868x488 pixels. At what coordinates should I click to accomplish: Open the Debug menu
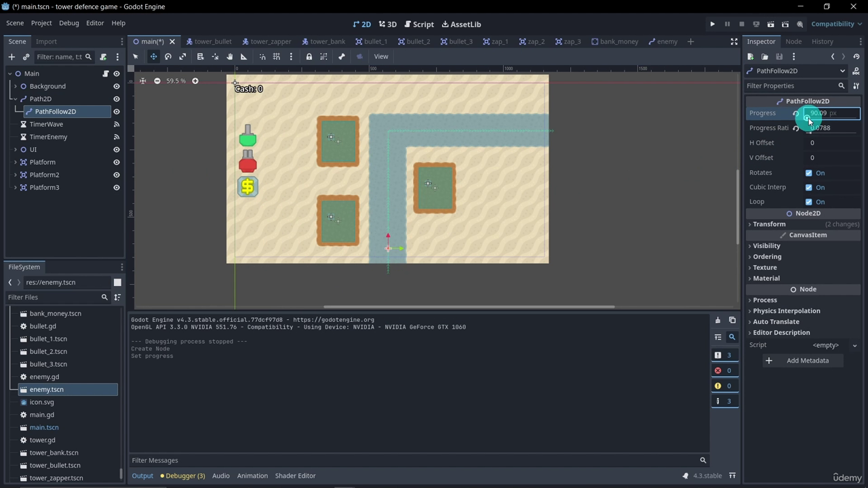point(68,23)
